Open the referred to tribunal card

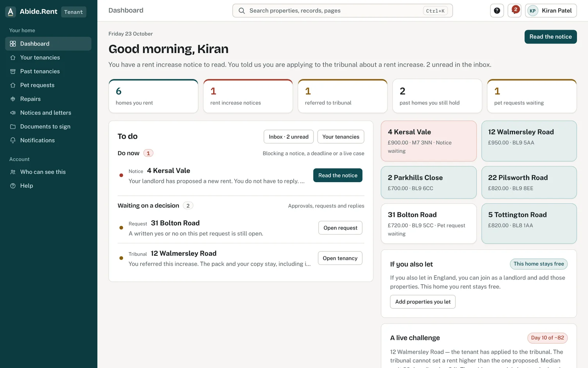click(x=343, y=96)
